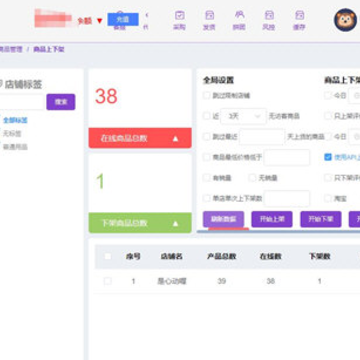Image resolution: width=360 pixels, height=360 pixels.
Task: Click the 在线数 column header
Action: coord(271,256)
